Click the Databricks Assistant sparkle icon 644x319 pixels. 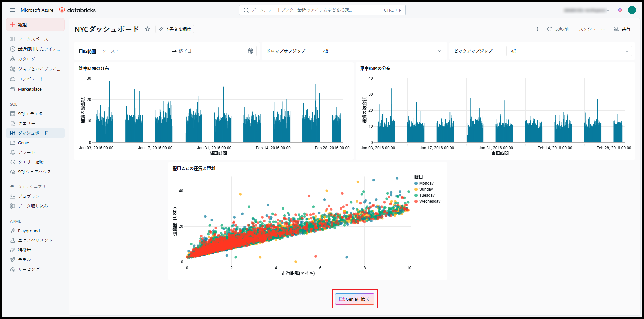[620, 10]
